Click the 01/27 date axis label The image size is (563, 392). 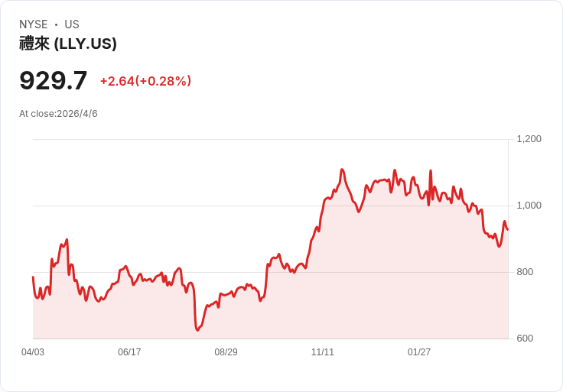click(419, 352)
